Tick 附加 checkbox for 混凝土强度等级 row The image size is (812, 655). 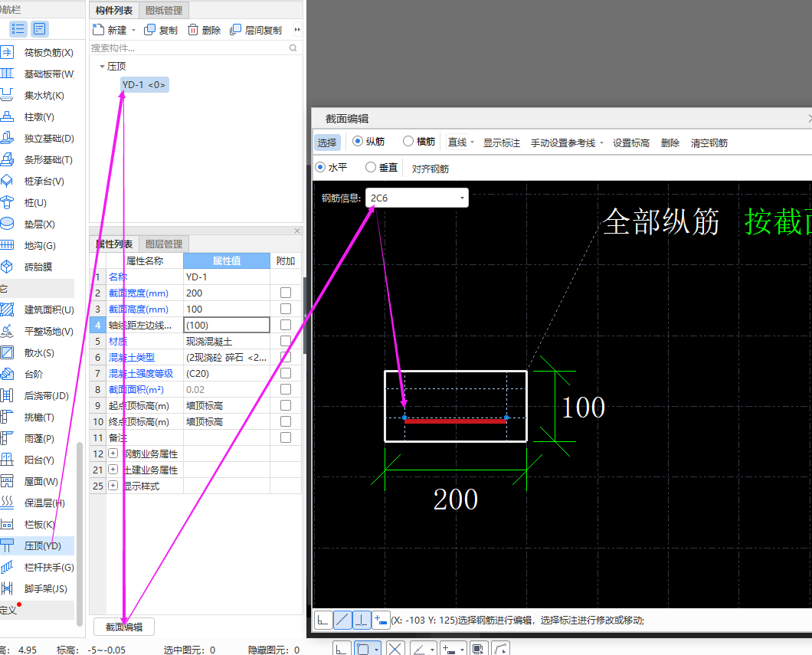285,373
